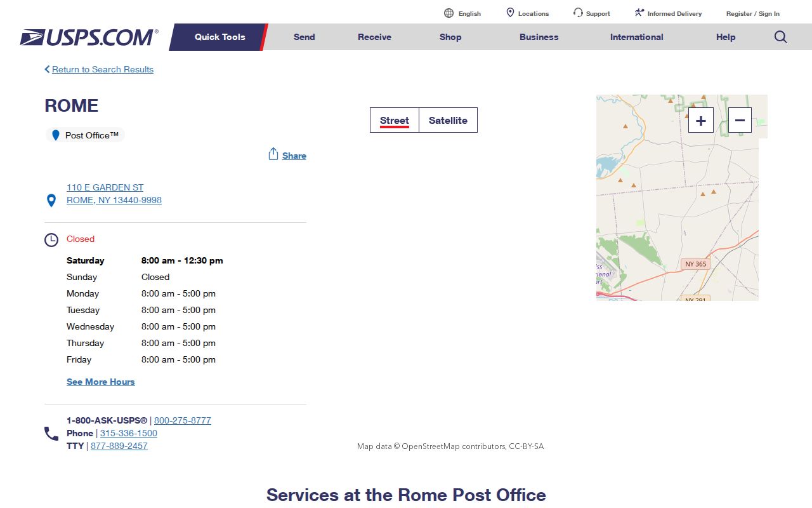
Task: Click the USPS.com eagle logo
Action: 89,37
